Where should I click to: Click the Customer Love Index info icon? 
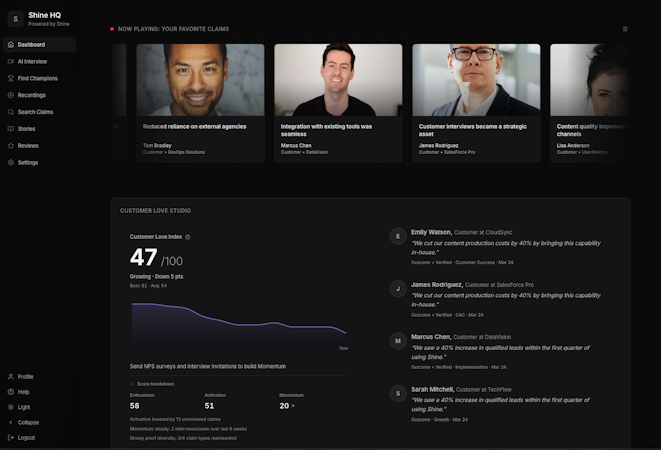coord(188,237)
